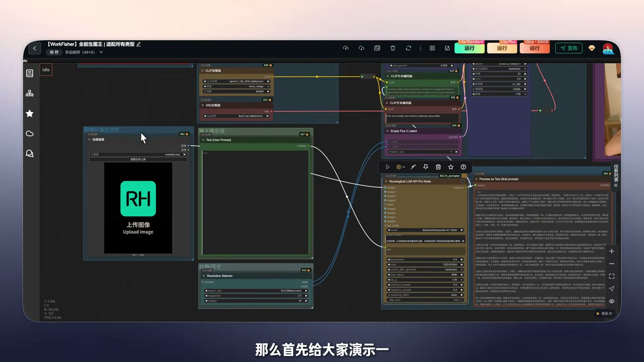Open the star favorites icon in left sidebar
Screen dimensions: 644x362
tap(30, 114)
